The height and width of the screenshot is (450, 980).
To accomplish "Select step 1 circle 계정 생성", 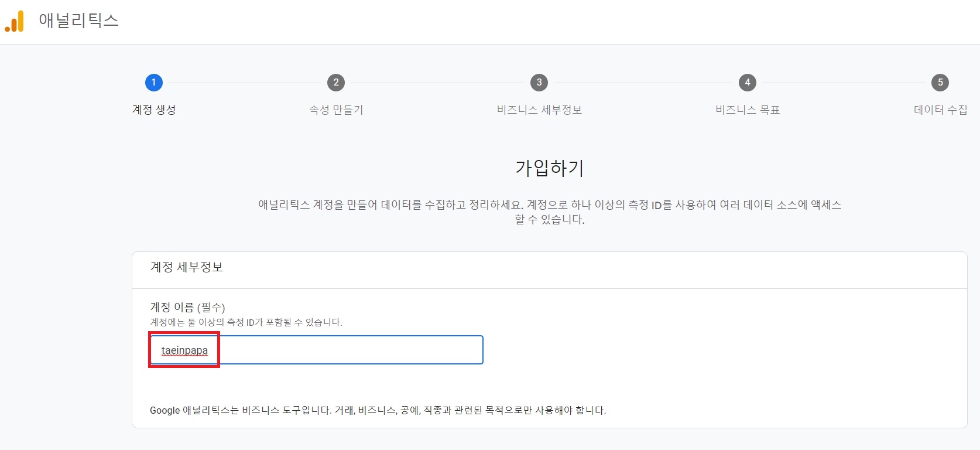I will click(154, 83).
